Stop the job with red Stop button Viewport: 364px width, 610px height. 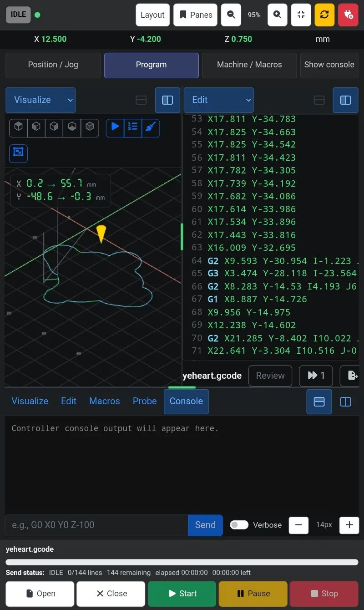pyautogui.click(x=324, y=594)
